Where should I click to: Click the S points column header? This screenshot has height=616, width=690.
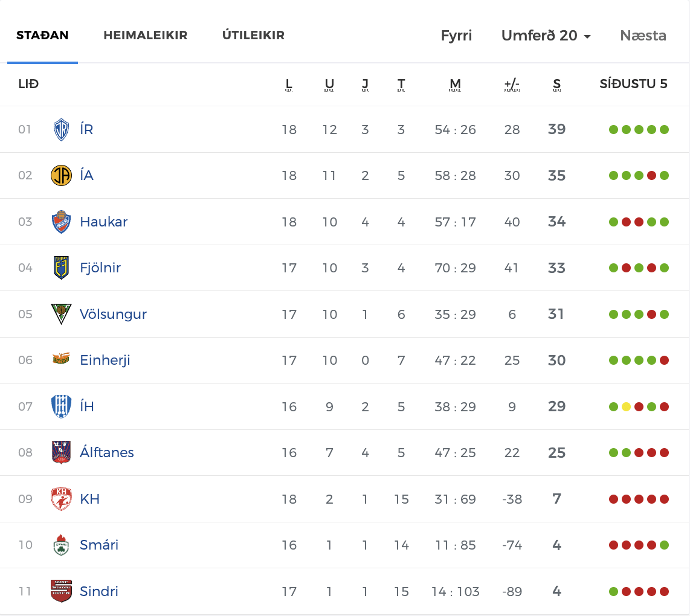(556, 84)
